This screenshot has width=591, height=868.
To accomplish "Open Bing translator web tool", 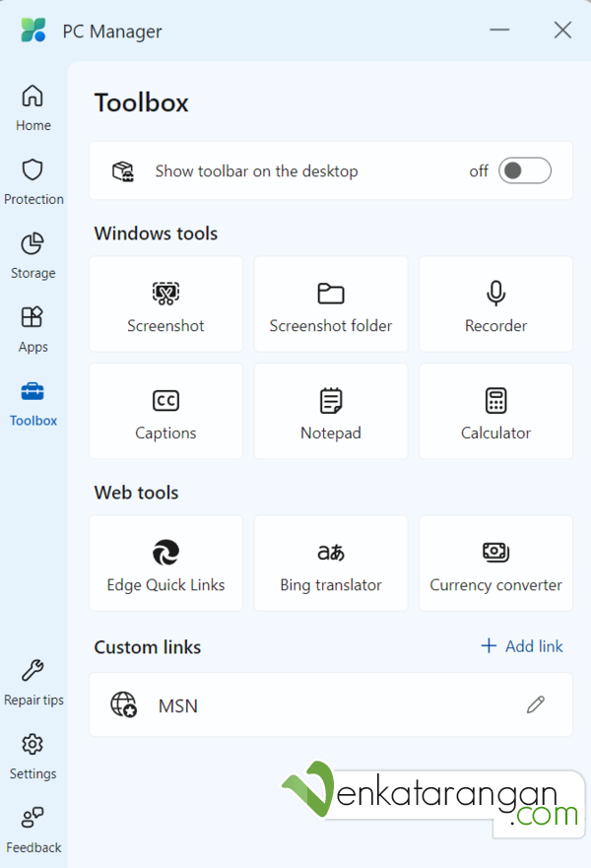I will click(x=331, y=563).
